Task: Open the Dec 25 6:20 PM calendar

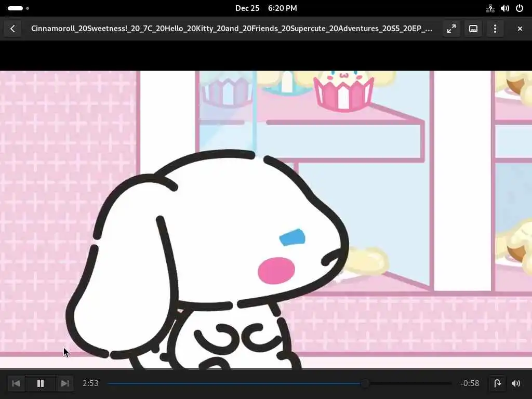Action: pos(266,8)
